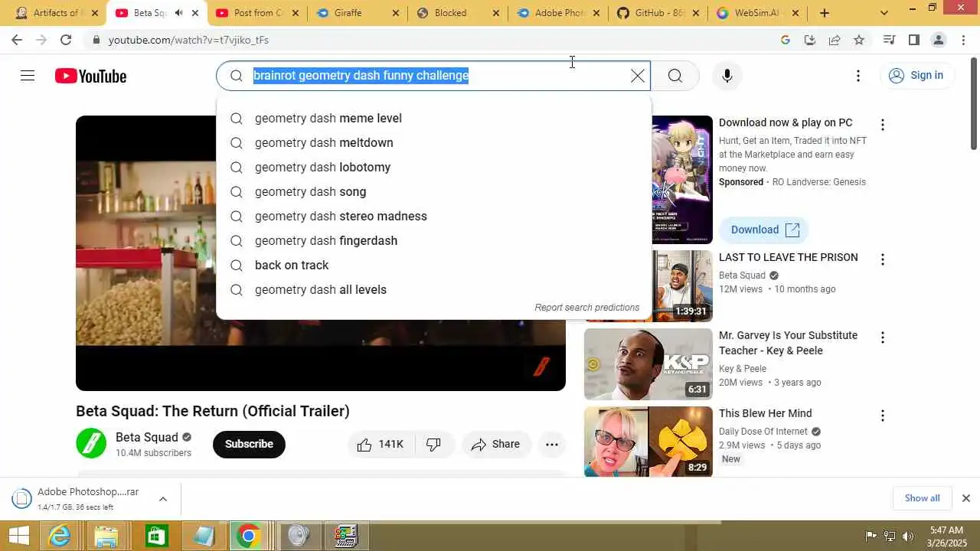Click the taskbar volume speaker icon
This screenshot has height=551, width=980.
point(908,536)
